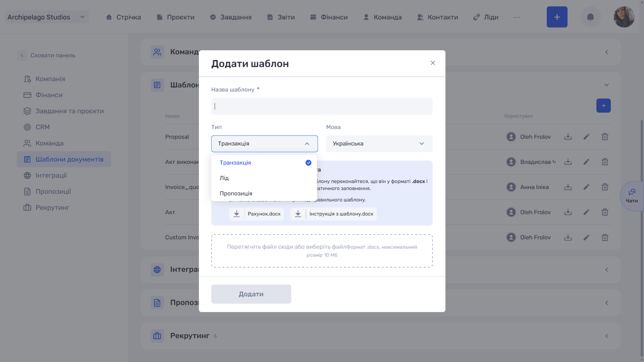The height and width of the screenshot is (362, 644).
Task: Select the checked Транзакція option
Action: 264,163
